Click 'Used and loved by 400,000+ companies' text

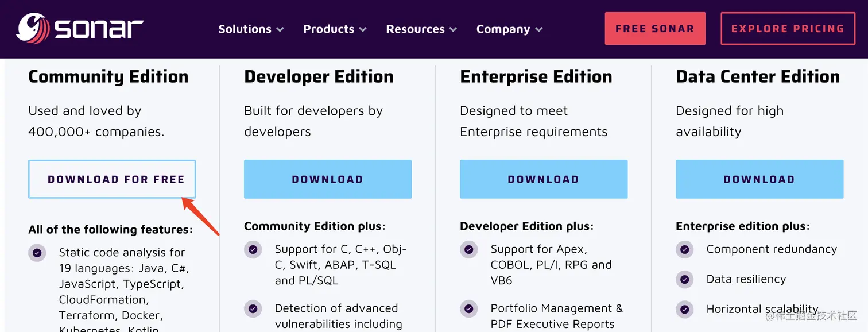(x=96, y=121)
